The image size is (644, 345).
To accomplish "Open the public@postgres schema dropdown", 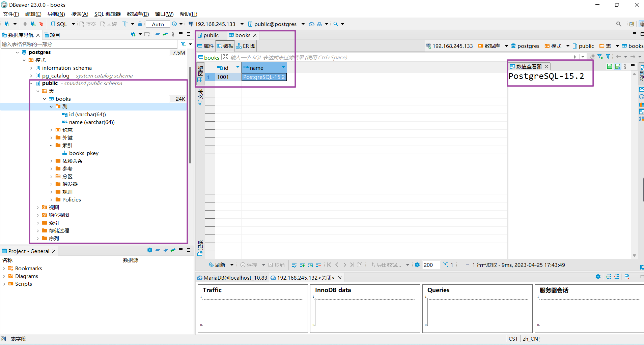I will click(303, 24).
